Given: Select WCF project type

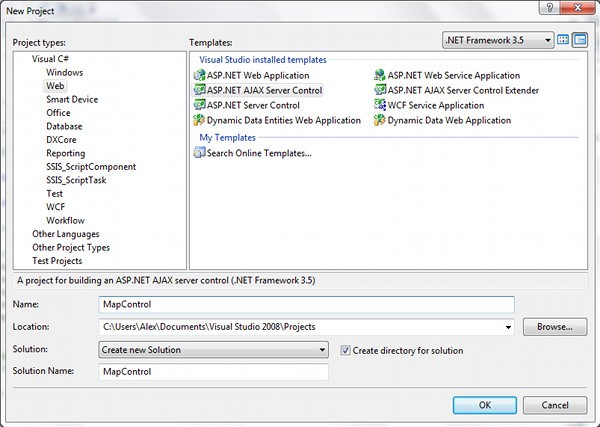Looking at the screenshot, I should point(55,207).
